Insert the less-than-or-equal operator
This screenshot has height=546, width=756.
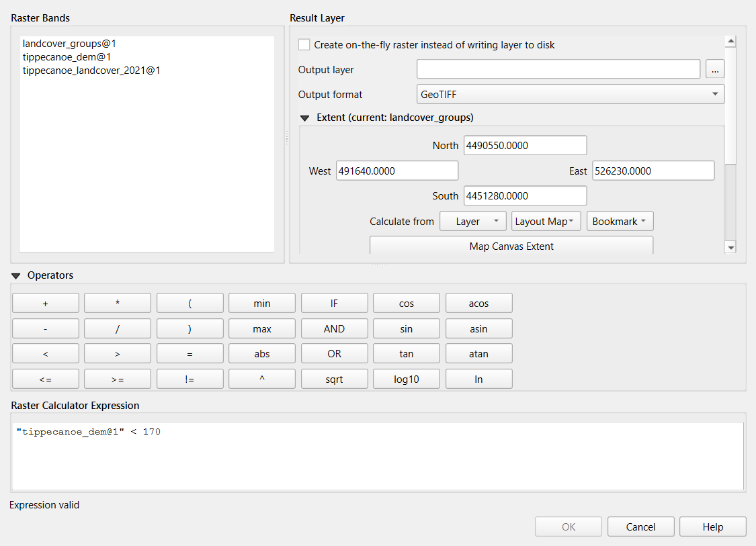[45, 379]
